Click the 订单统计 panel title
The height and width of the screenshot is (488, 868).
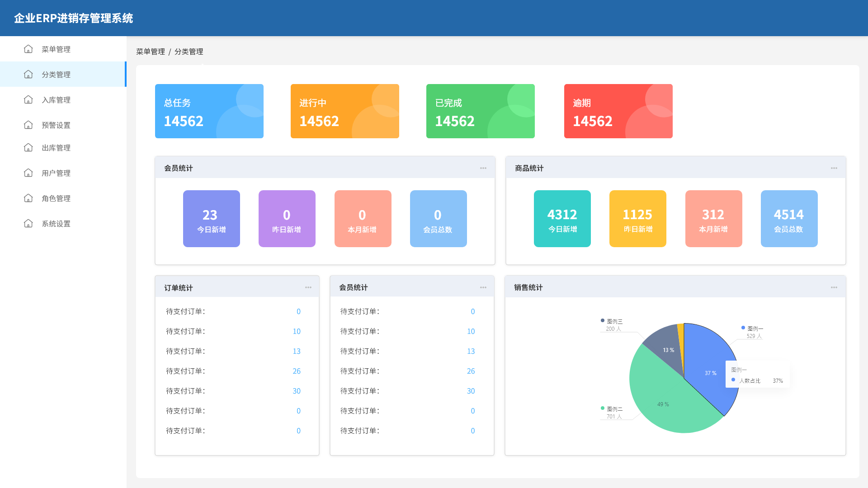(x=179, y=288)
